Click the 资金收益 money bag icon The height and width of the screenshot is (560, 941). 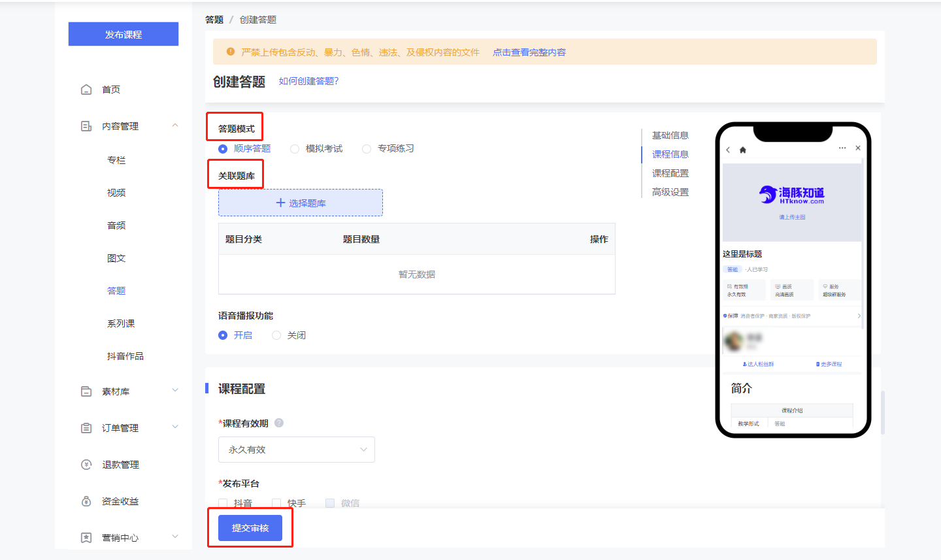[86, 501]
